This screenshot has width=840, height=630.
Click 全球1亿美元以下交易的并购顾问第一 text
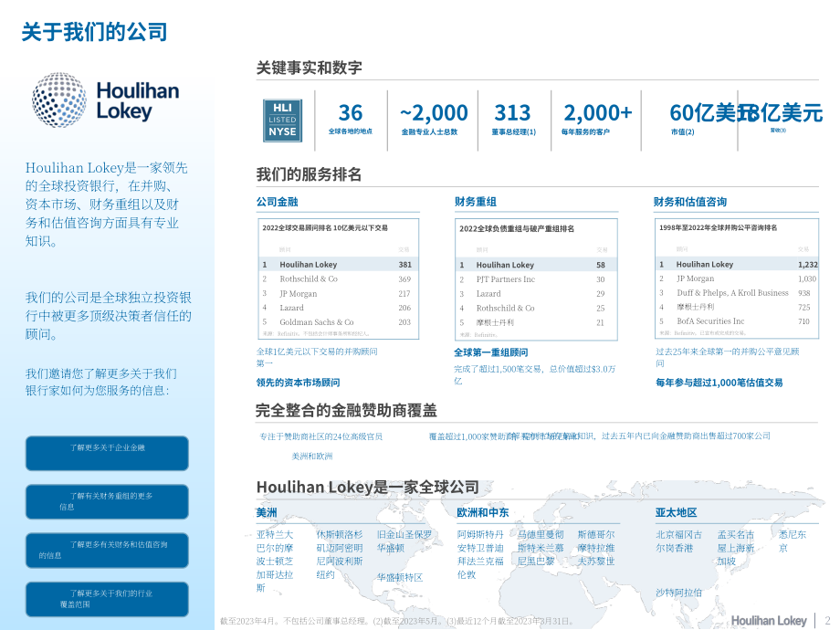click(317, 357)
